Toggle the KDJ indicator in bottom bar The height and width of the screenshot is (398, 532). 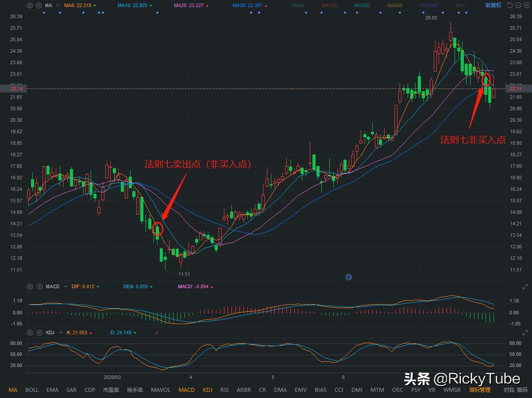click(208, 390)
